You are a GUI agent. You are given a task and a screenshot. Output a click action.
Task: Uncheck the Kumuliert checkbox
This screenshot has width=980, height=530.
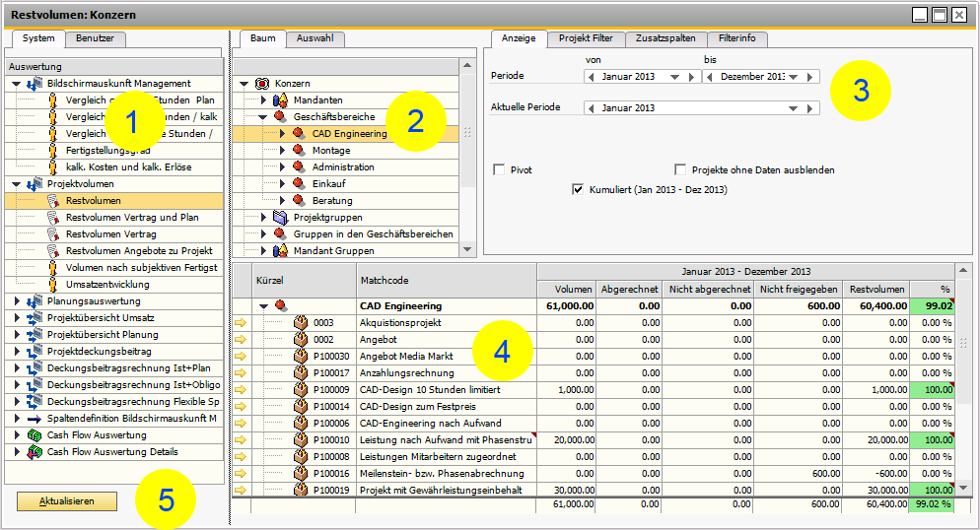pos(579,189)
